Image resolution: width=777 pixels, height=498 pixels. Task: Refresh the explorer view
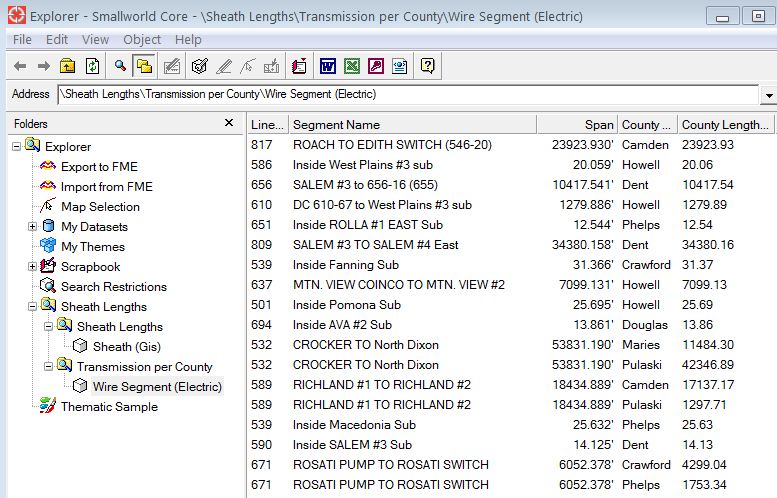tap(93, 66)
